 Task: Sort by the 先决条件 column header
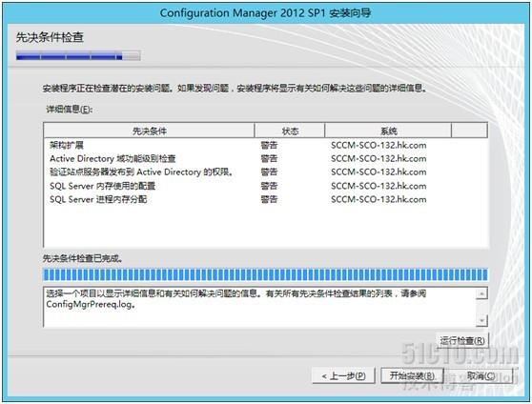pos(149,131)
